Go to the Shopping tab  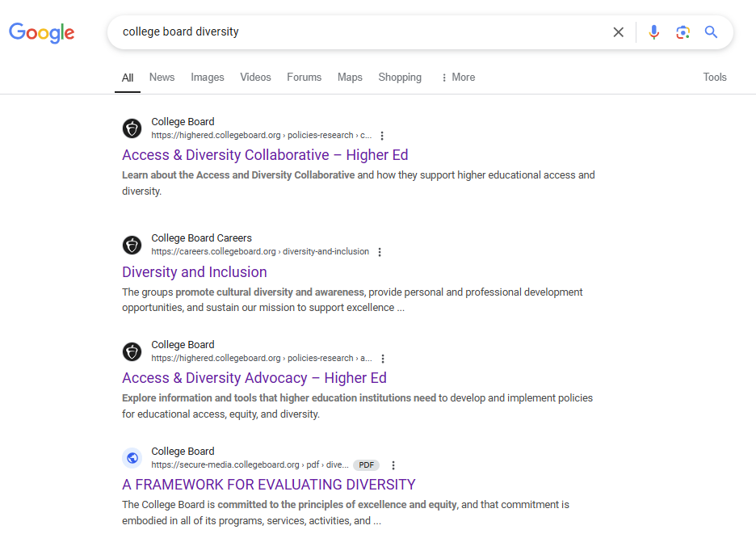[400, 78]
